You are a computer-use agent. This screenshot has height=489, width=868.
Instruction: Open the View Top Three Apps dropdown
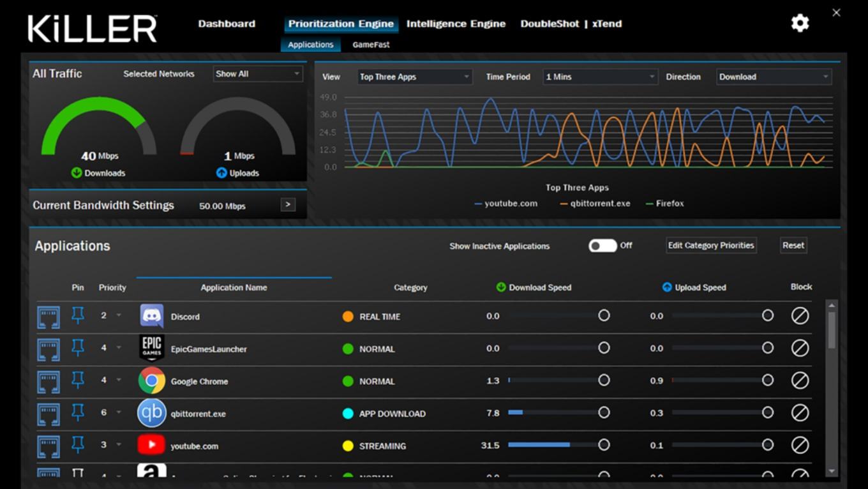pyautogui.click(x=415, y=77)
